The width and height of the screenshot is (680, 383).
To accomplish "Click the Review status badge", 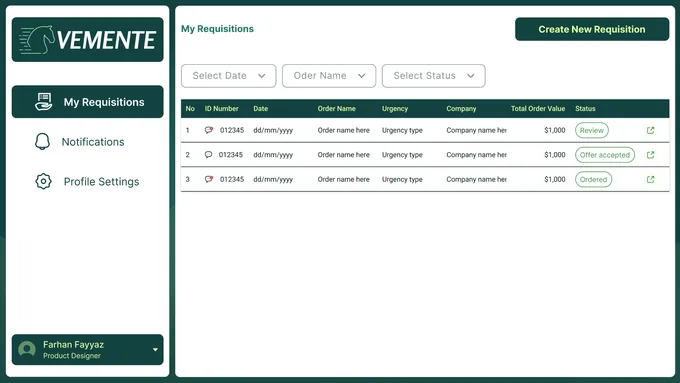I will point(592,130).
